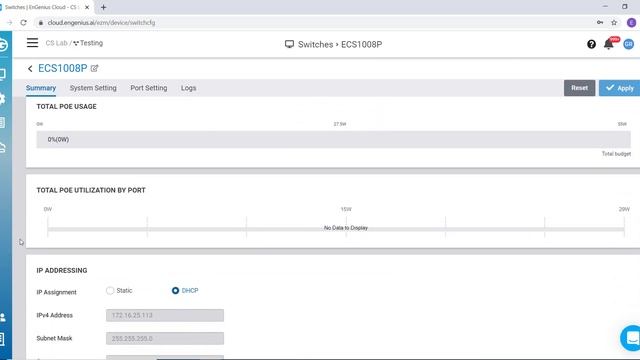This screenshot has height=360, width=640.
Task: Close the Switches EnGenius Cloud tab
Action: (x=87, y=7)
